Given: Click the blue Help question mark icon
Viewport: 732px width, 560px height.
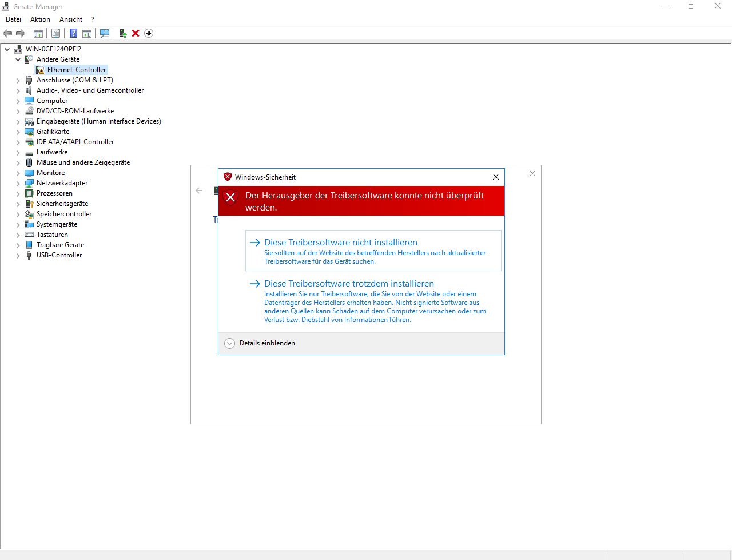Looking at the screenshot, I should coord(73,33).
